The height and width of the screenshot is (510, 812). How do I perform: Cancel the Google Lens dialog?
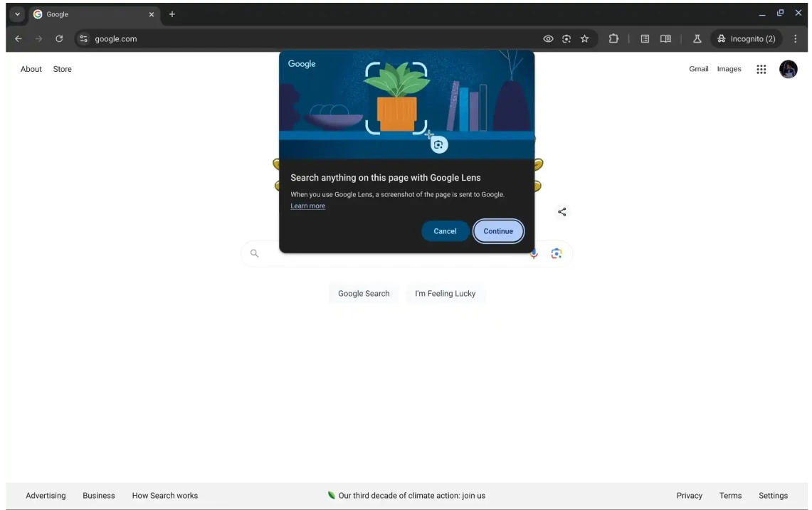(445, 230)
